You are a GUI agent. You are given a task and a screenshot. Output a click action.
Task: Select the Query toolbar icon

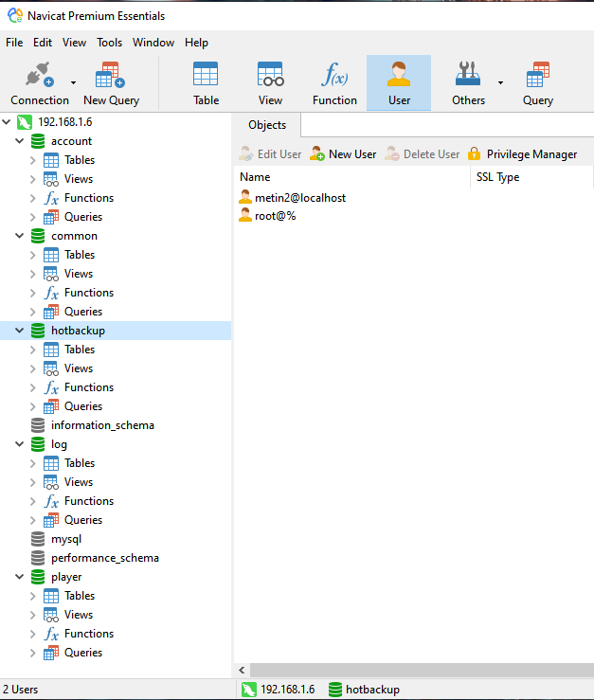click(538, 83)
